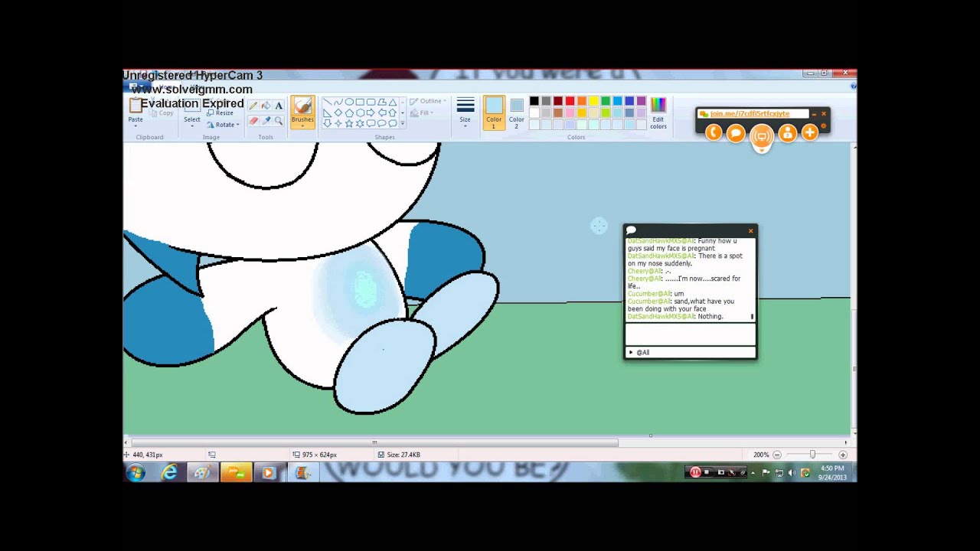The height and width of the screenshot is (551, 980).
Task: Open the join.me participants icon
Action: tap(787, 133)
